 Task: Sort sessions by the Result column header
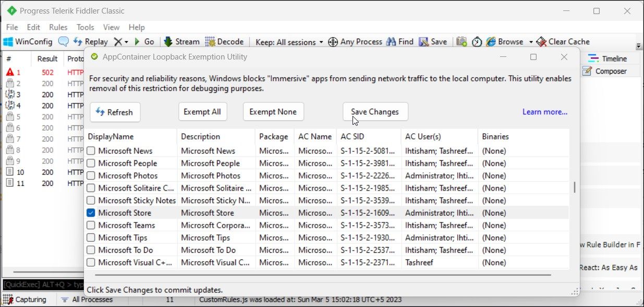(47, 59)
